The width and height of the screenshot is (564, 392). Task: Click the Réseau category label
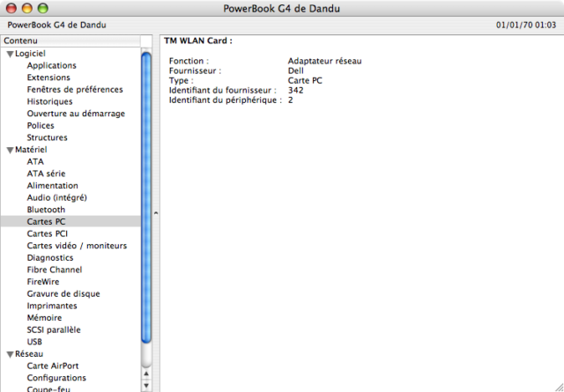(29, 354)
